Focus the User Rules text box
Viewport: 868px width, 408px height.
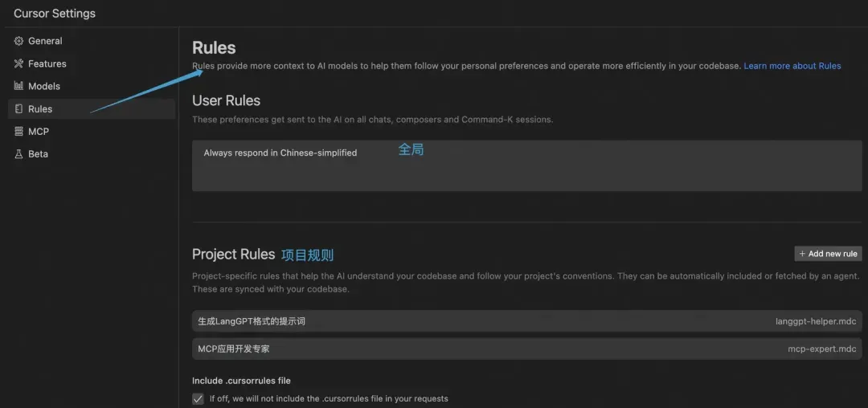pos(527,166)
